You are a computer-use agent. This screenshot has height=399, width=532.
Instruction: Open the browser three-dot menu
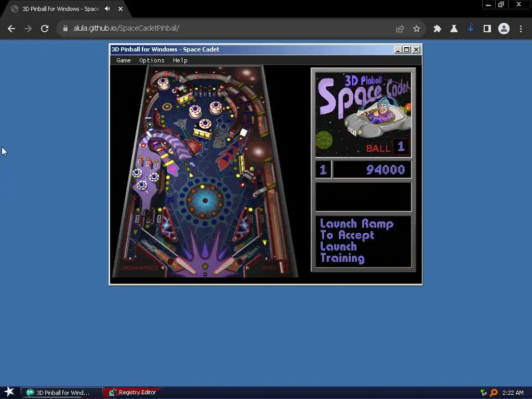521,29
